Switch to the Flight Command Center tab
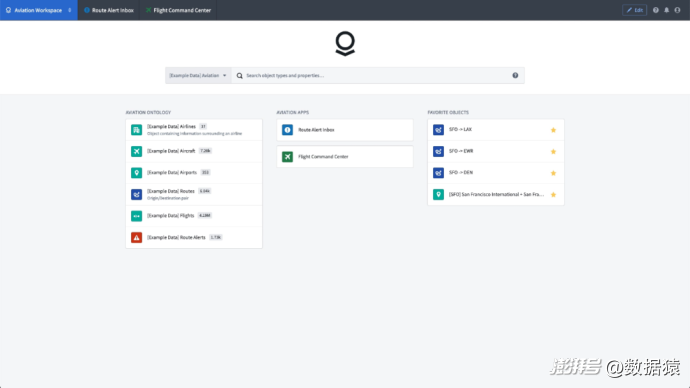This screenshot has height=388, width=690. tap(178, 10)
